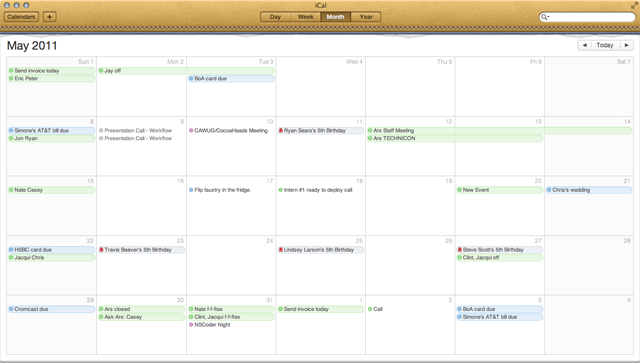Select 'Ask Ars: Casey' event
Screen dimensions: 640x363
141,317
